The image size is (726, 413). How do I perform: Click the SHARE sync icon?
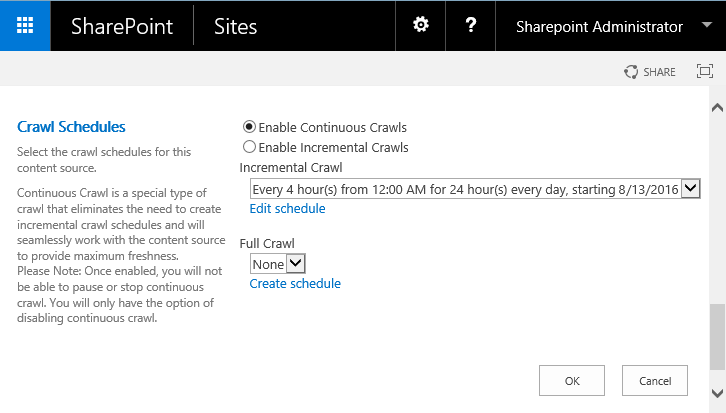(x=631, y=72)
